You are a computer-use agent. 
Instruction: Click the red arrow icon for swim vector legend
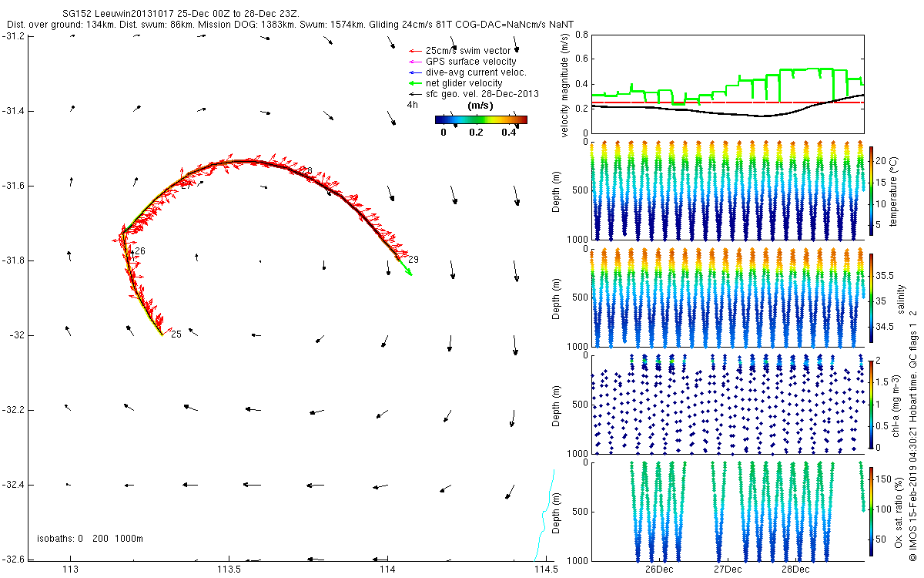[415, 50]
